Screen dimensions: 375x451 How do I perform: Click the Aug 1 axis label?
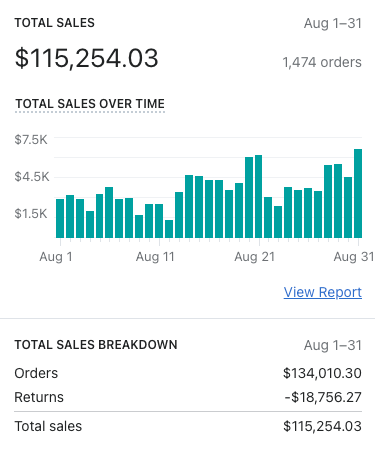(x=56, y=257)
